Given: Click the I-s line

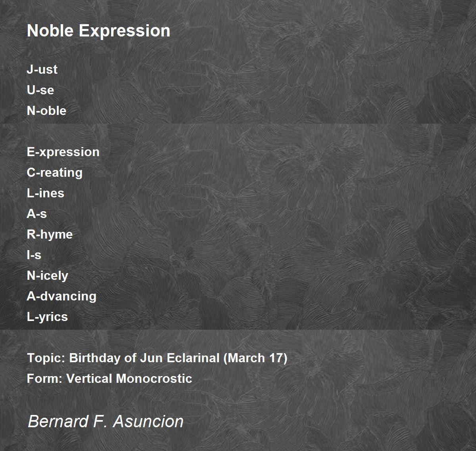Looking at the screenshot, I should coord(34,255).
